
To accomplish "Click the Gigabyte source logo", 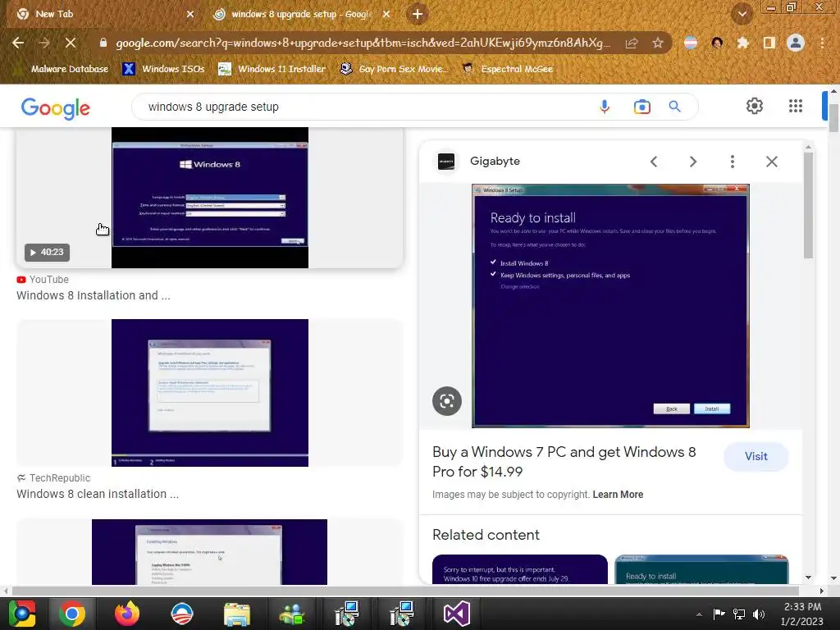I will coord(445,162).
